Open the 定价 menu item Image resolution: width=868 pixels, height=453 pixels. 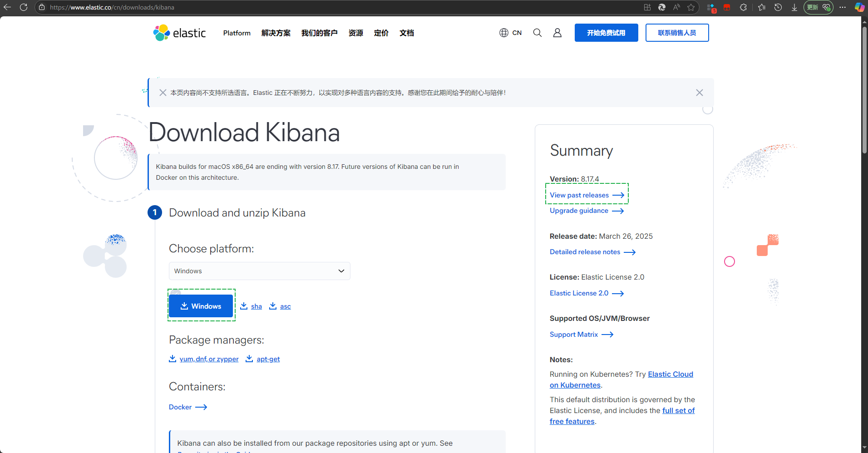[x=381, y=33]
